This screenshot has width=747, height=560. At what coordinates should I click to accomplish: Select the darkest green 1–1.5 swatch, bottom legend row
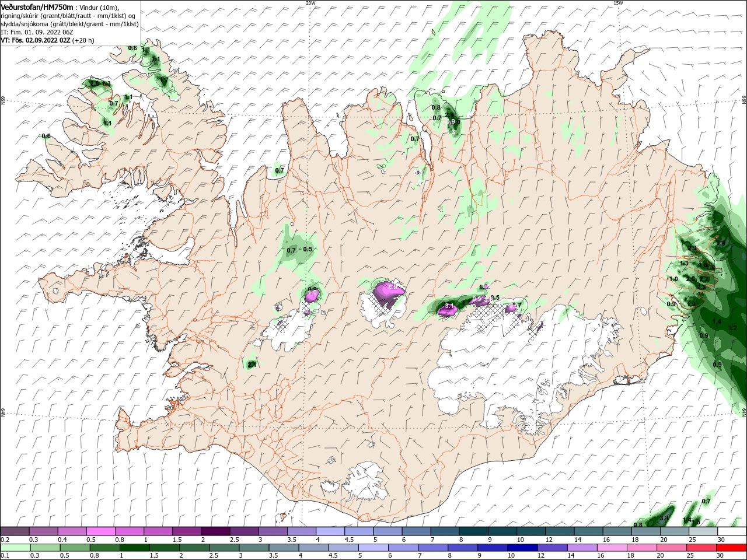tap(134, 548)
